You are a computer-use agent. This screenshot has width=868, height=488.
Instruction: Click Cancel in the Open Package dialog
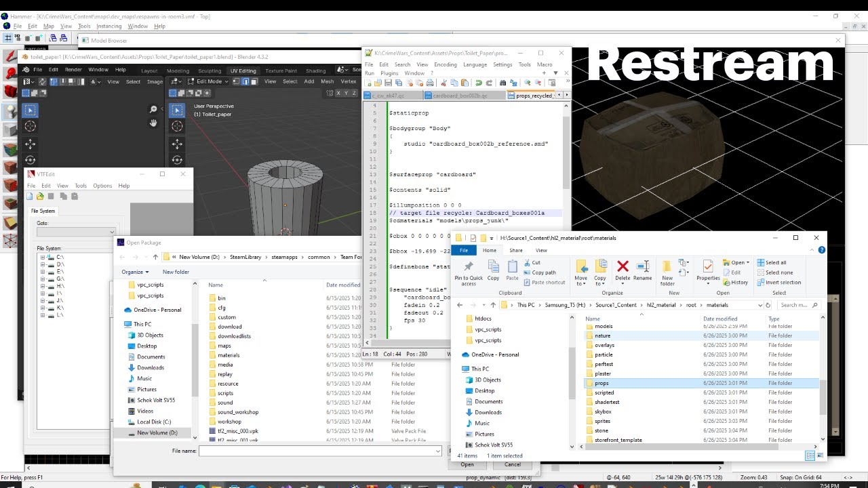513,464
